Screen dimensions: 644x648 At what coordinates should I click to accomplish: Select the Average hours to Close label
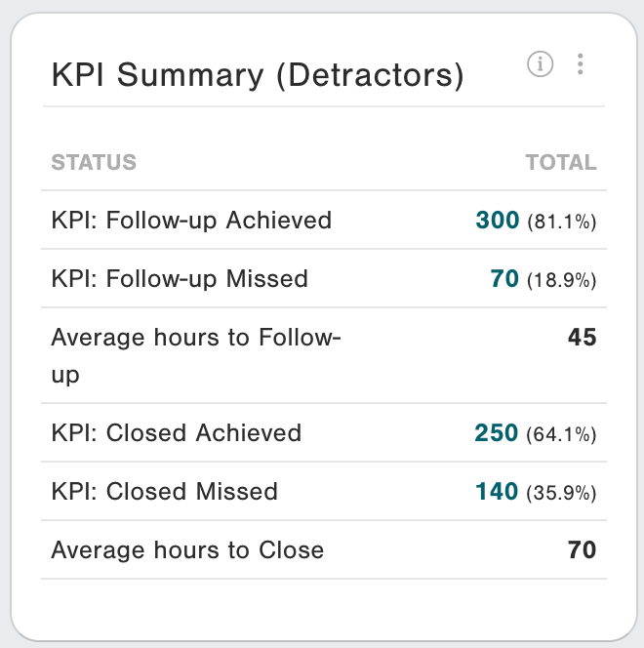[187, 550]
